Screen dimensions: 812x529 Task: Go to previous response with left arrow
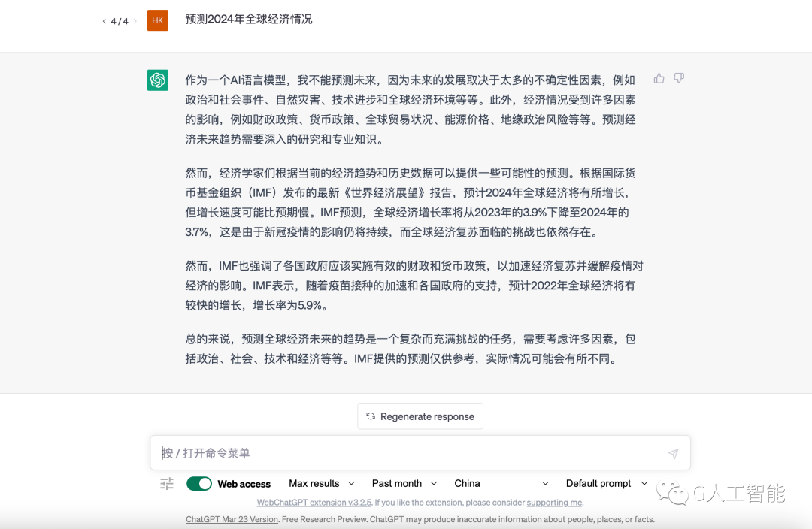tap(104, 21)
